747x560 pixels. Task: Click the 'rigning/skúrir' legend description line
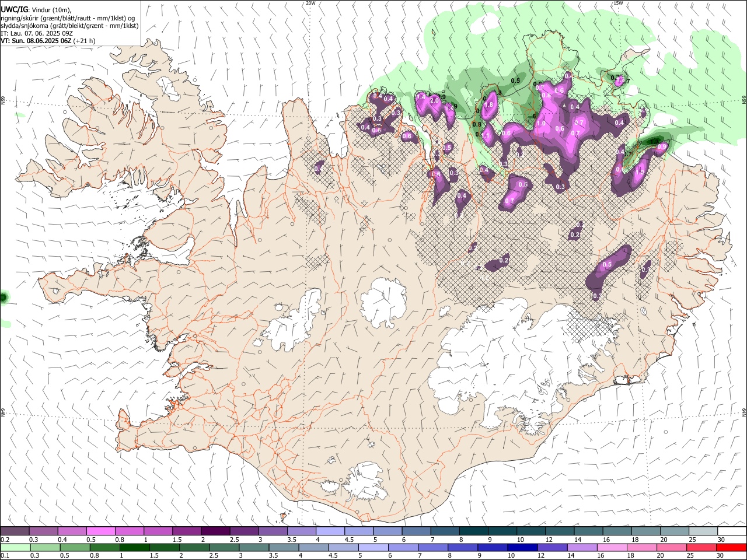68,18
